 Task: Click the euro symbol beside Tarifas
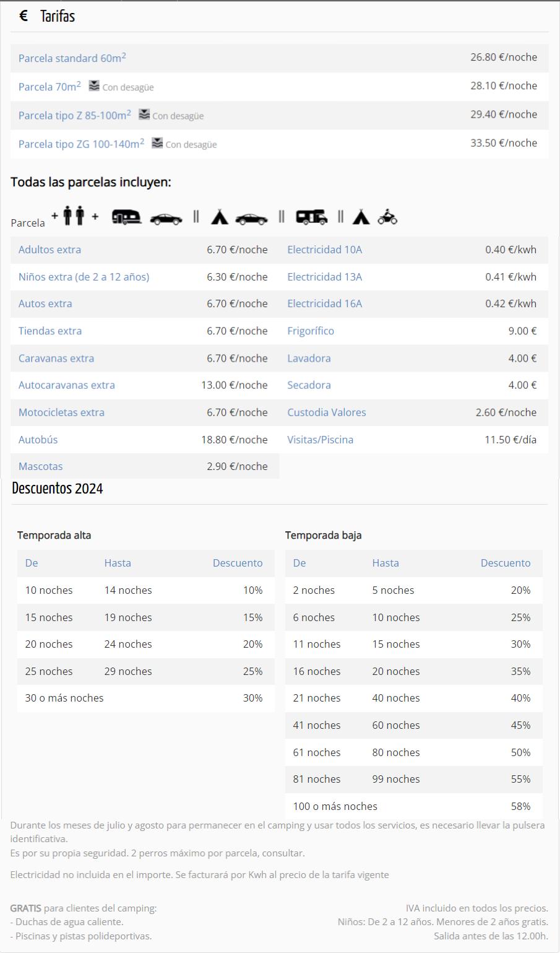(24, 16)
